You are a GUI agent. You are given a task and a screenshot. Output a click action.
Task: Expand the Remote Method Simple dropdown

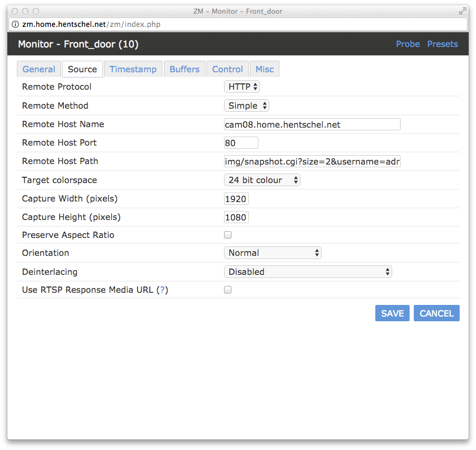(247, 106)
